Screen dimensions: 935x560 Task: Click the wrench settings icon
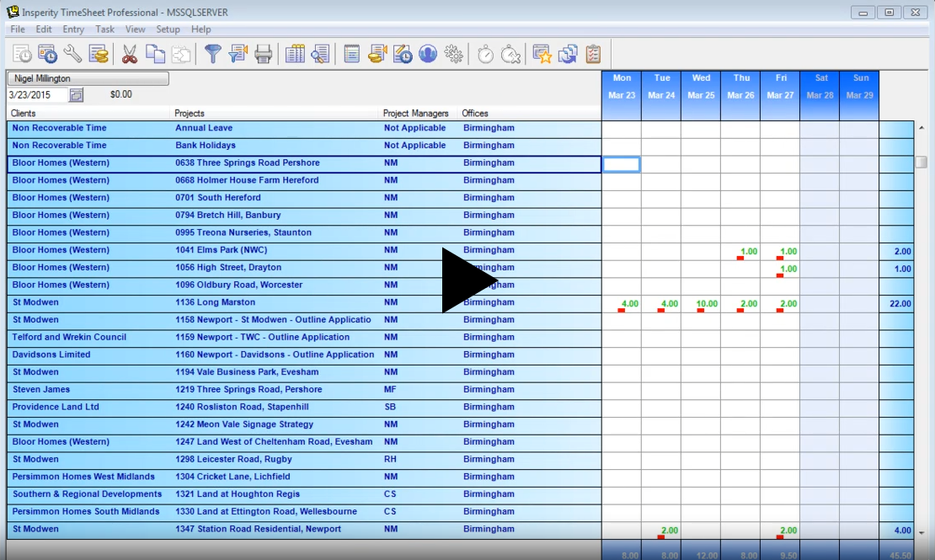pos(72,55)
